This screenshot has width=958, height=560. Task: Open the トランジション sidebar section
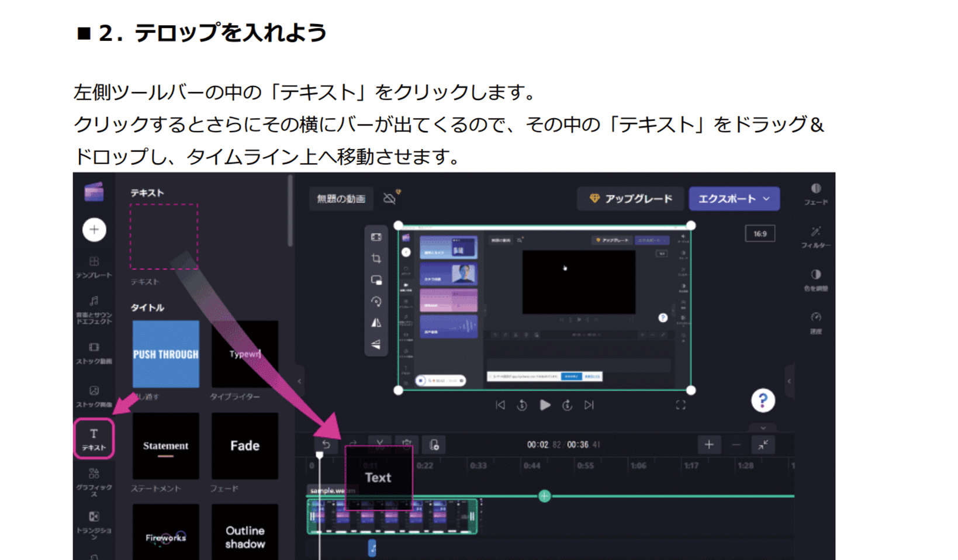tap(94, 526)
